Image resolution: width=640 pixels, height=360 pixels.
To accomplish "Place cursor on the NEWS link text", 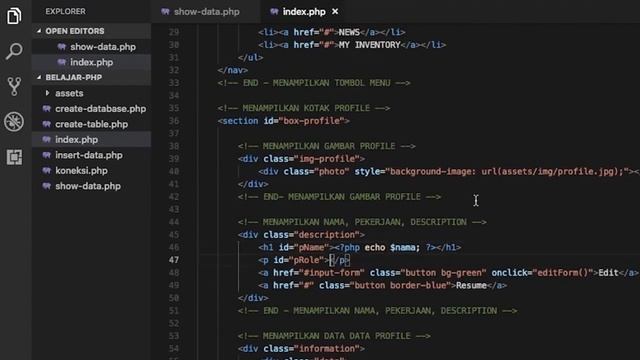I will [349, 32].
